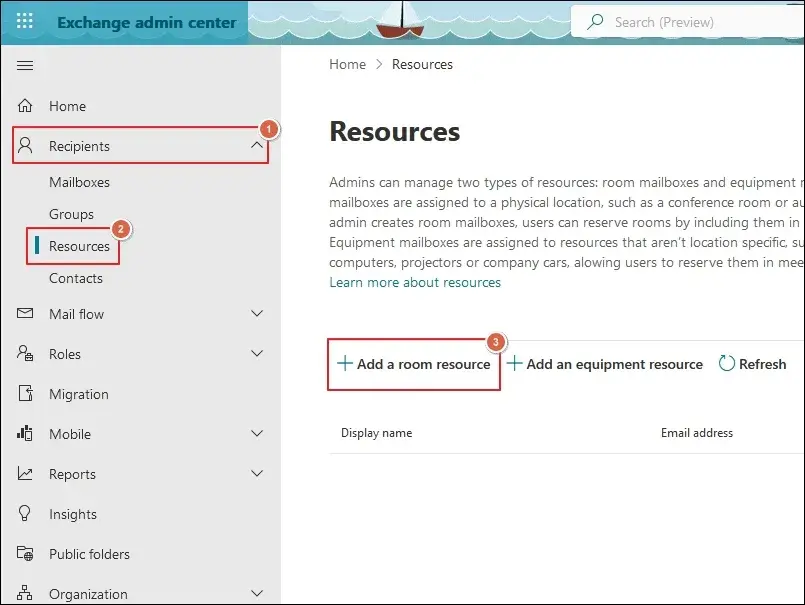Click the Mobile menu label
805x605 pixels.
pos(70,434)
